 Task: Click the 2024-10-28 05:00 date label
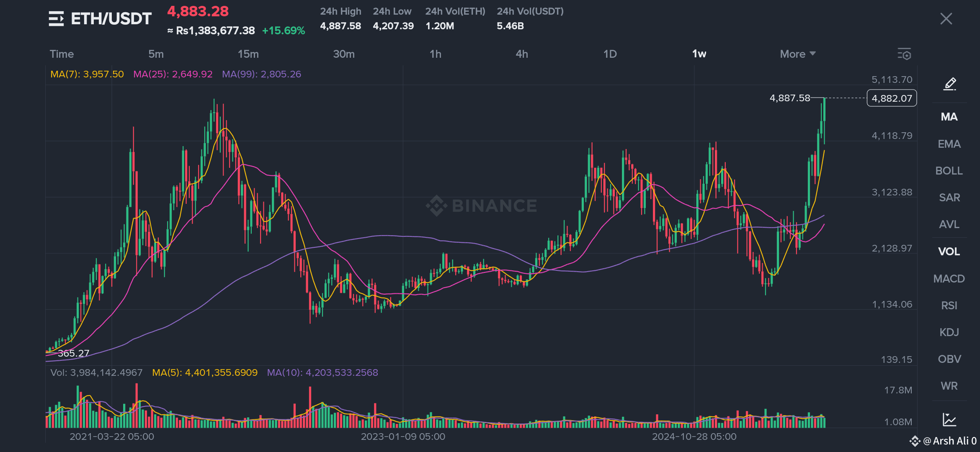[694, 437]
